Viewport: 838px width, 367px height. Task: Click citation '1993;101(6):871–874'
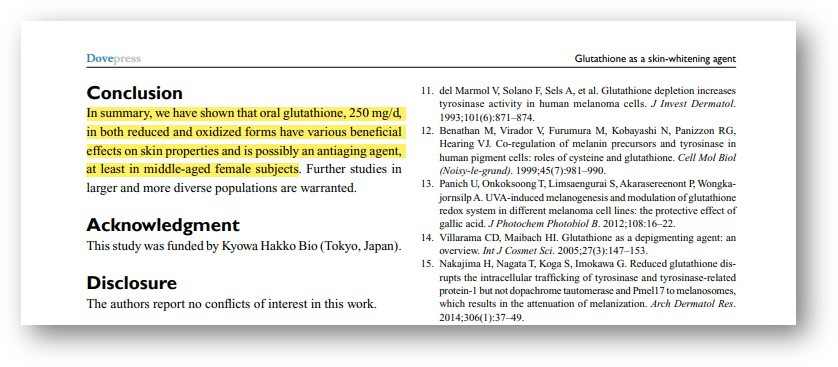[487, 118]
